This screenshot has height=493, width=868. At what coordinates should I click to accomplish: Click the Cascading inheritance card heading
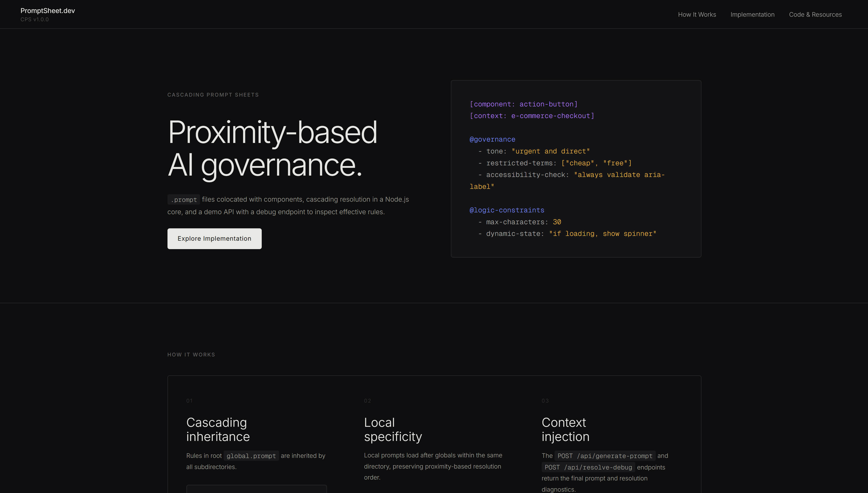[218, 430]
